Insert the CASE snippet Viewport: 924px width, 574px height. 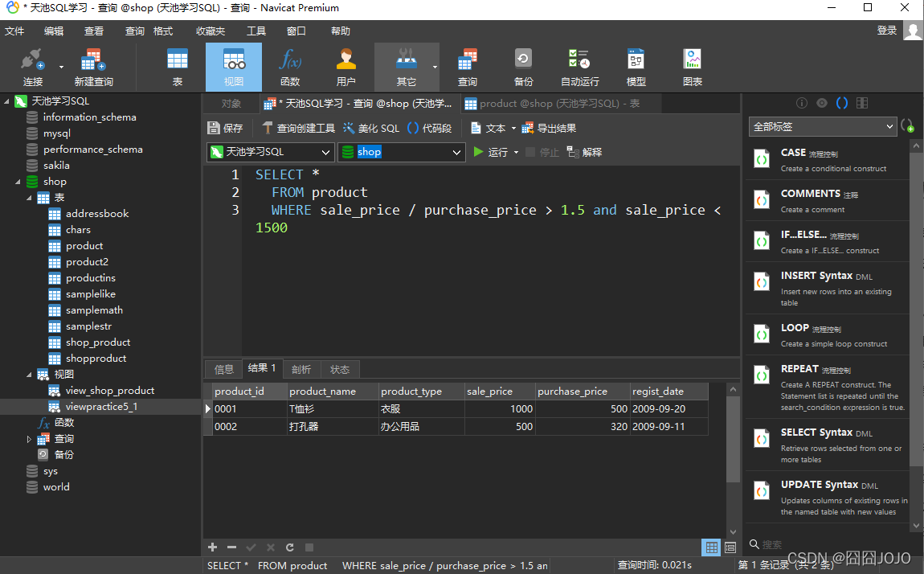tap(828, 159)
